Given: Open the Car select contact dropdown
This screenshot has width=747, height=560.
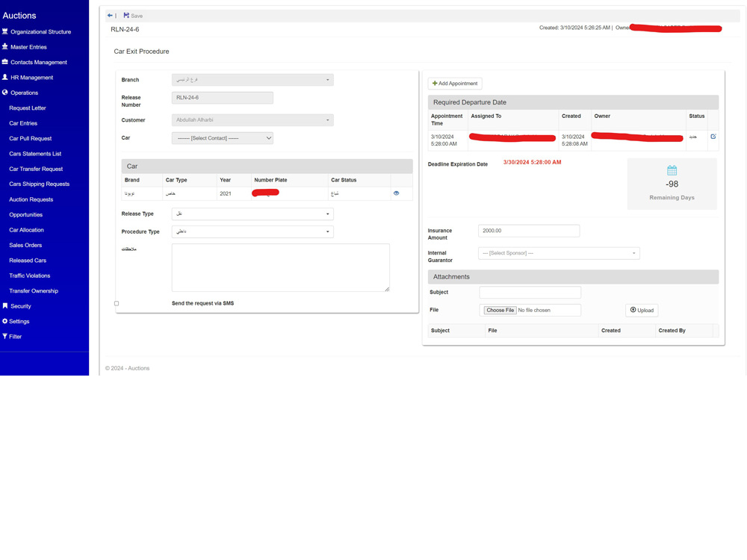Looking at the screenshot, I should click(x=223, y=138).
